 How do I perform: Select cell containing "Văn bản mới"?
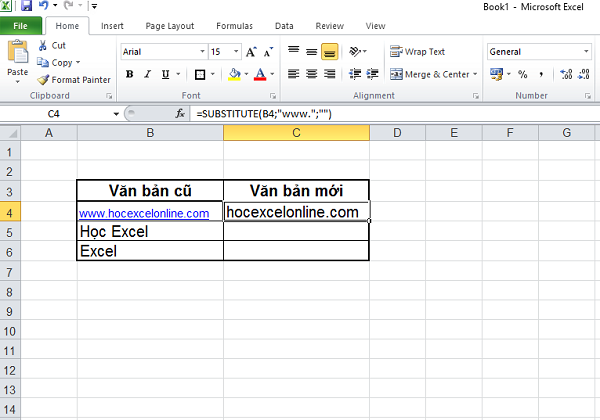[x=296, y=190]
